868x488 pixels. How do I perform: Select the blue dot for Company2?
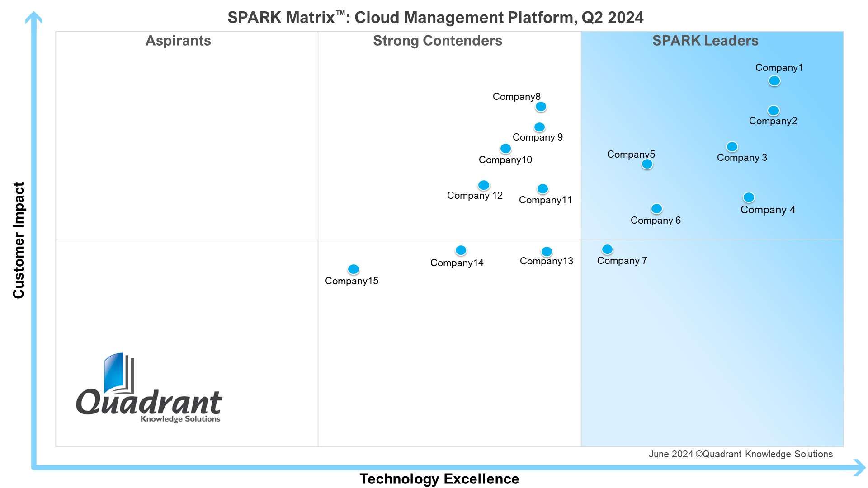coord(773,111)
